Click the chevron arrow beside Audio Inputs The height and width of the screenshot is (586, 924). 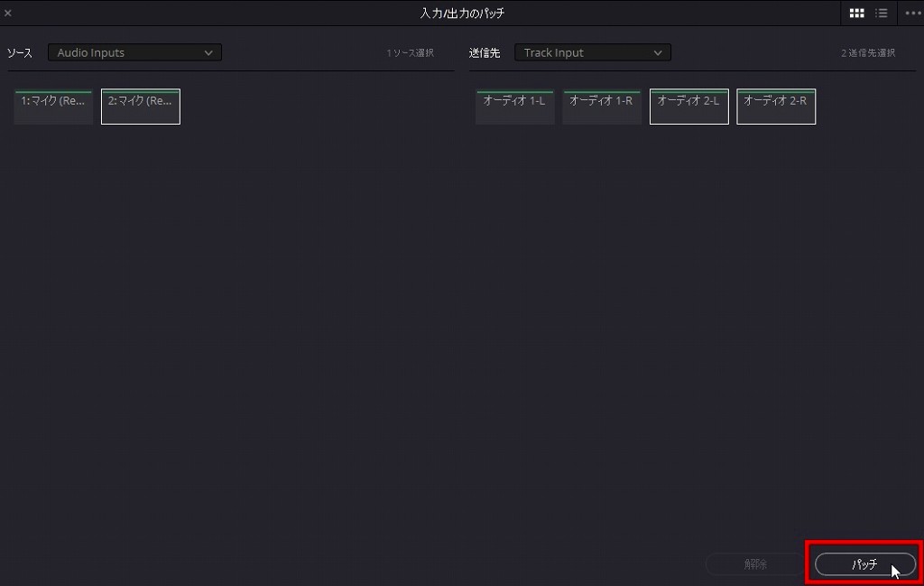click(208, 52)
